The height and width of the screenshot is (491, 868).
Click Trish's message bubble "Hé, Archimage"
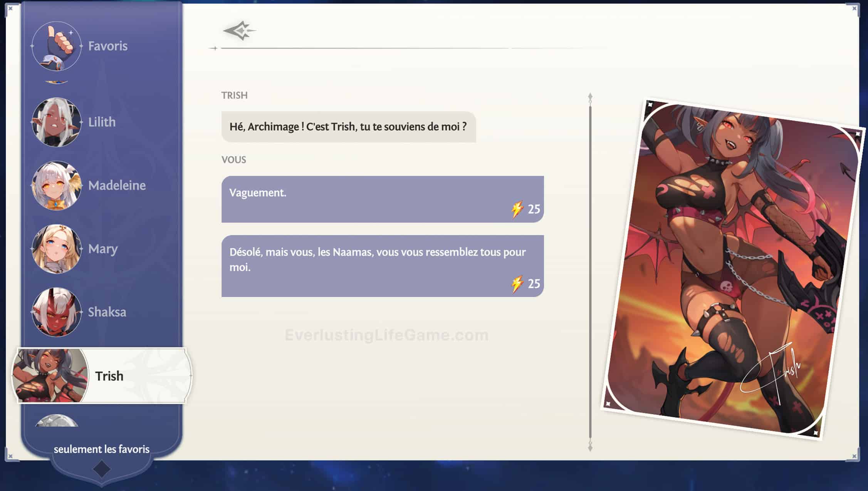point(348,127)
